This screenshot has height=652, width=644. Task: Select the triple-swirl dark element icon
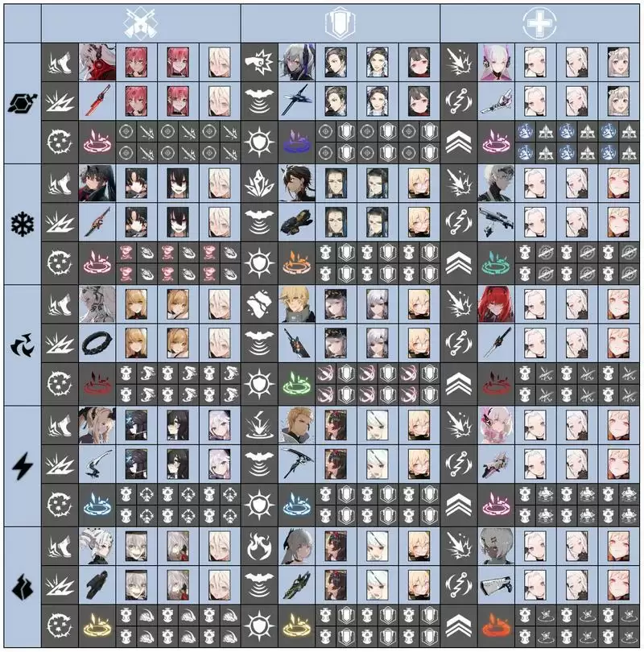(23, 345)
